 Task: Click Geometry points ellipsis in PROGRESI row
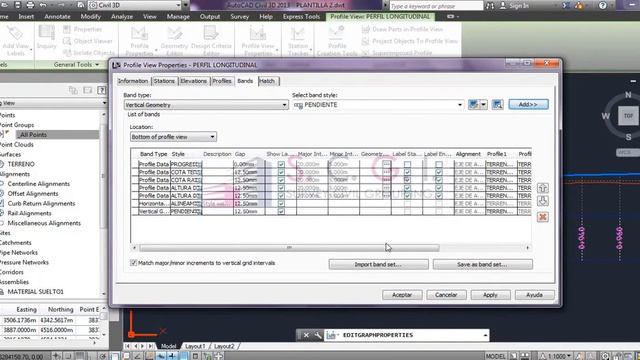coord(386,164)
